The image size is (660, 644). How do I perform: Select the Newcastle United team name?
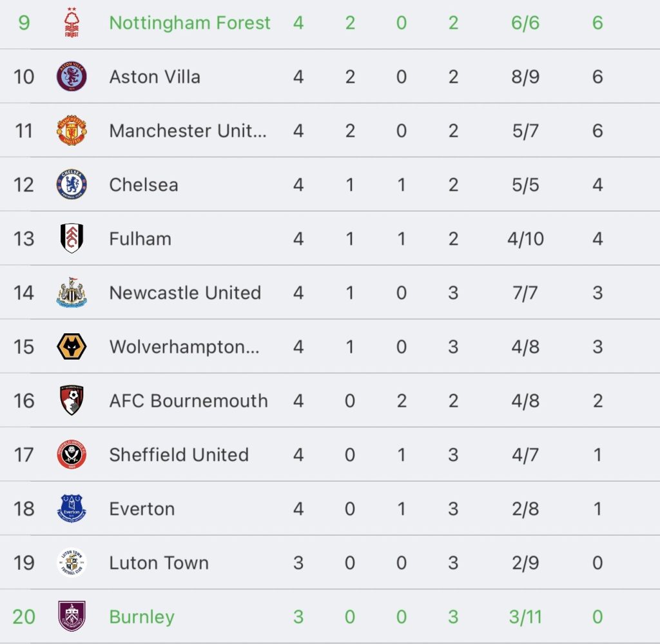pos(185,293)
